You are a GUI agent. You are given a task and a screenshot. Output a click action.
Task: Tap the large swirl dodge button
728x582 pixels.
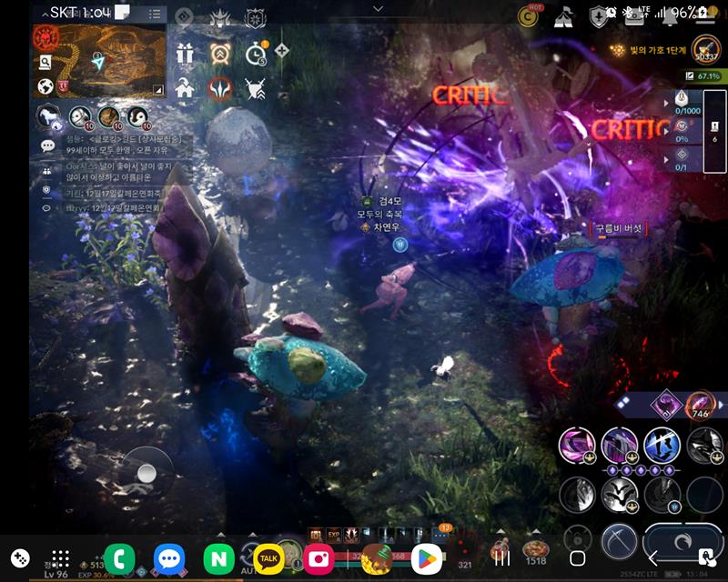click(x=683, y=543)
